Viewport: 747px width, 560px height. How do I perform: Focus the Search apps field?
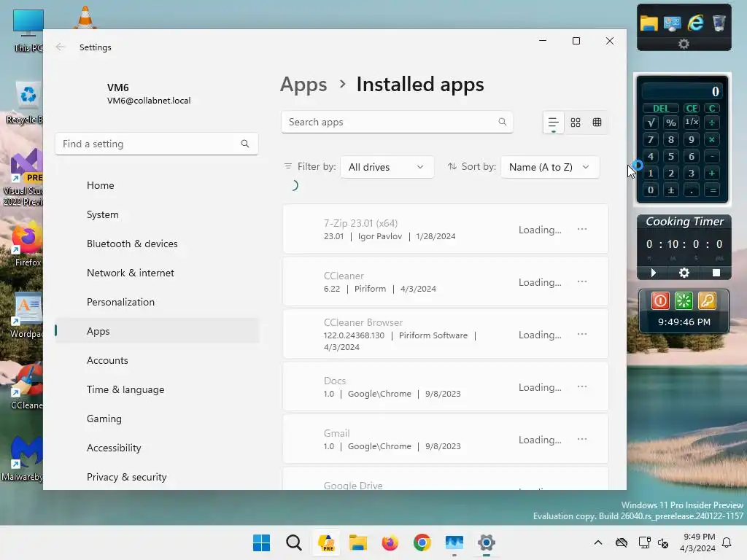tap(396, 122)
